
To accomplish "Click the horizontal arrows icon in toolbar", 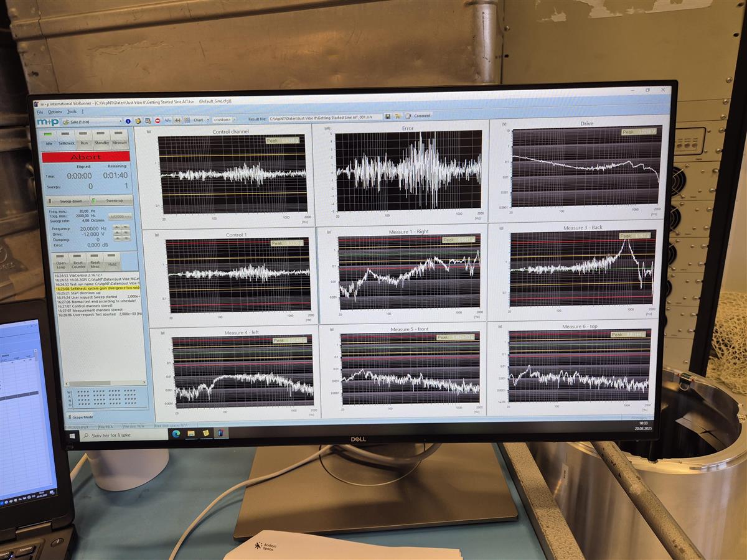I will [177, 119].
